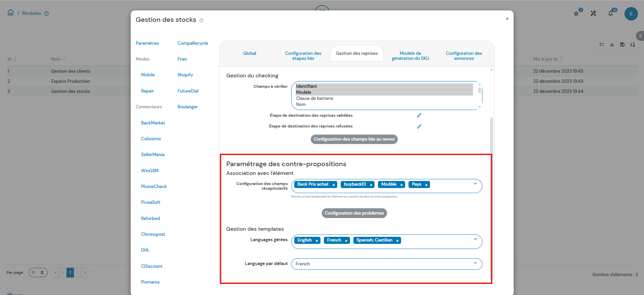
Task: Open Configuration des annonces tab
Action: click(464, 56)
